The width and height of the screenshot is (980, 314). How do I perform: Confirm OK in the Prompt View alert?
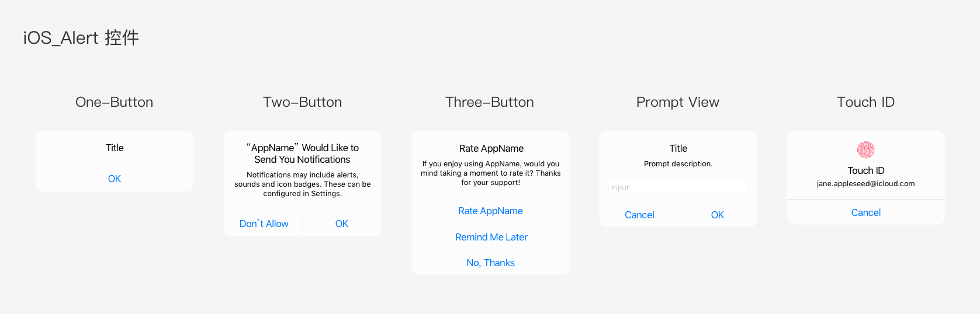(x=717, y=215)
